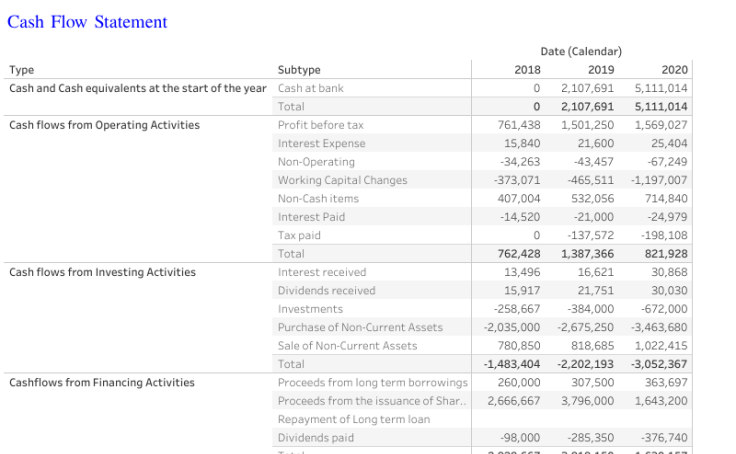Screen dimensions: 736x454
Task: Click the Cash Flow Statement title
Action: click(x=87, y=22)
